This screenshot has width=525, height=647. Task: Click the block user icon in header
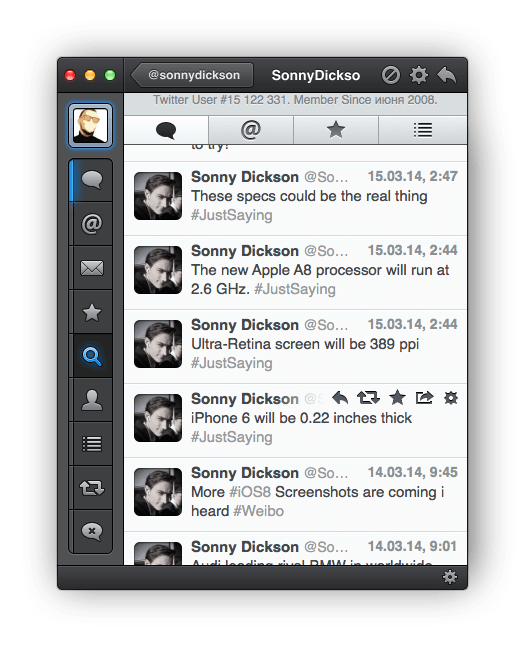[390, 75]
